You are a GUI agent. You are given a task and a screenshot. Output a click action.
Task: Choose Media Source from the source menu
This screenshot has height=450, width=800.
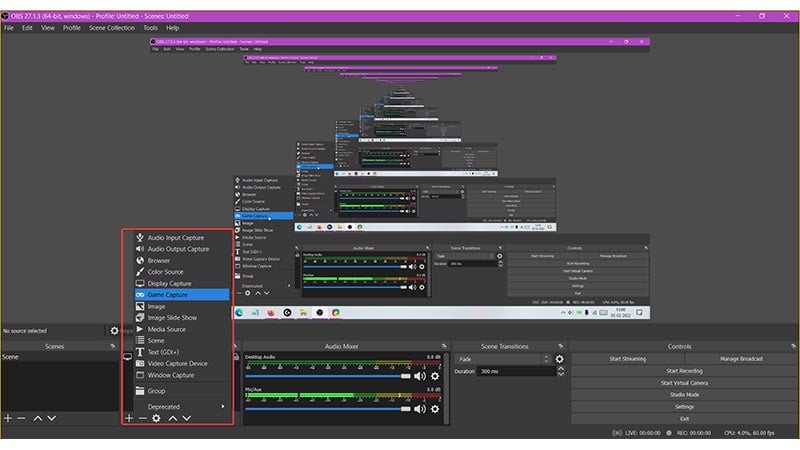(182, 329)
